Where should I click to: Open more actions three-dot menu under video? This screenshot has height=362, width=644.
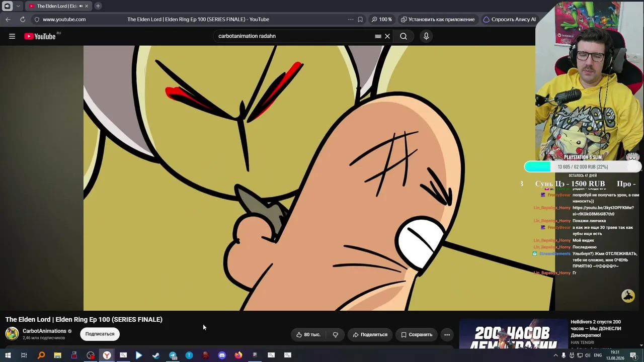(x=447, y=334)
